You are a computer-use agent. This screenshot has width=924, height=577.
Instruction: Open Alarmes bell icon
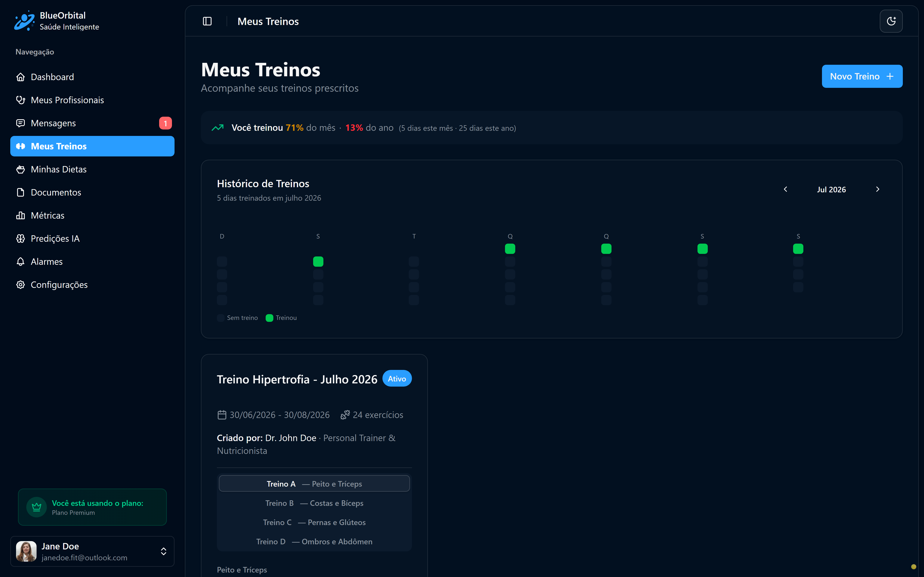(x=21, y=262)
